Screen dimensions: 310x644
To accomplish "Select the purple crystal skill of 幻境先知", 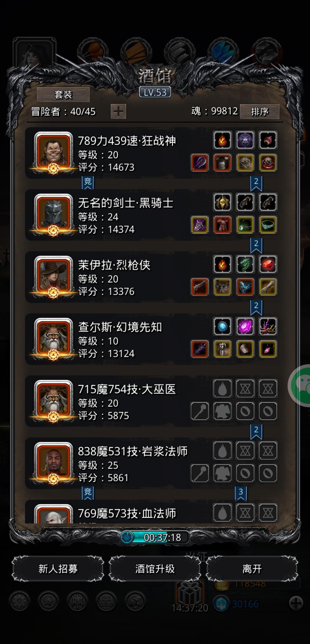I will coord(245,326).
